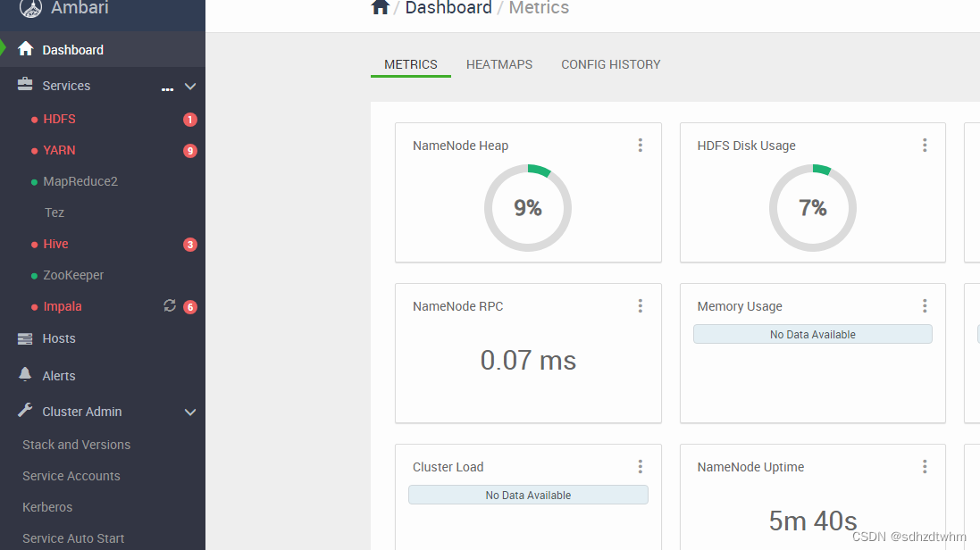Image resolution: width=980 pixels, height=550 pixels.
Task: Open Memory Usage widget options menu
Action: coord(925,305)
